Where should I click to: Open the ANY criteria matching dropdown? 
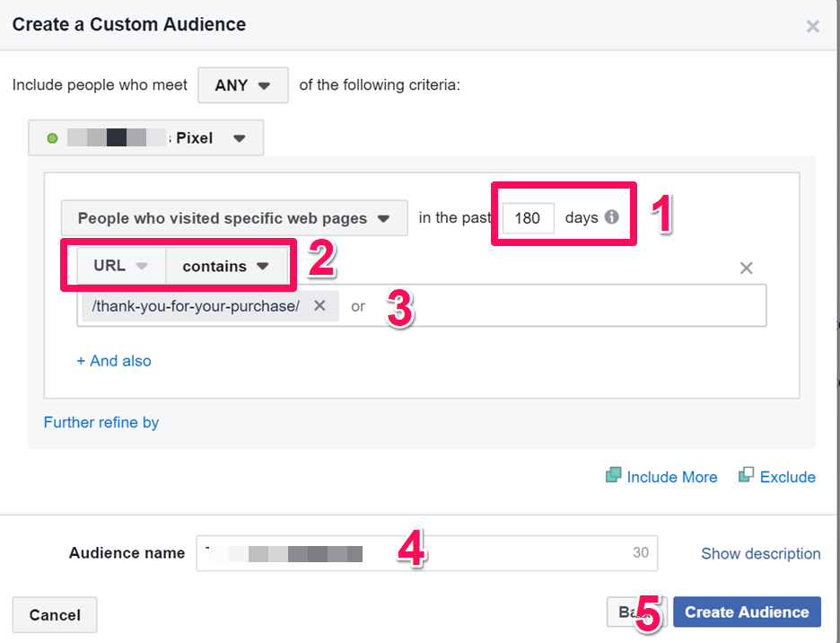(x=242, y=84)
